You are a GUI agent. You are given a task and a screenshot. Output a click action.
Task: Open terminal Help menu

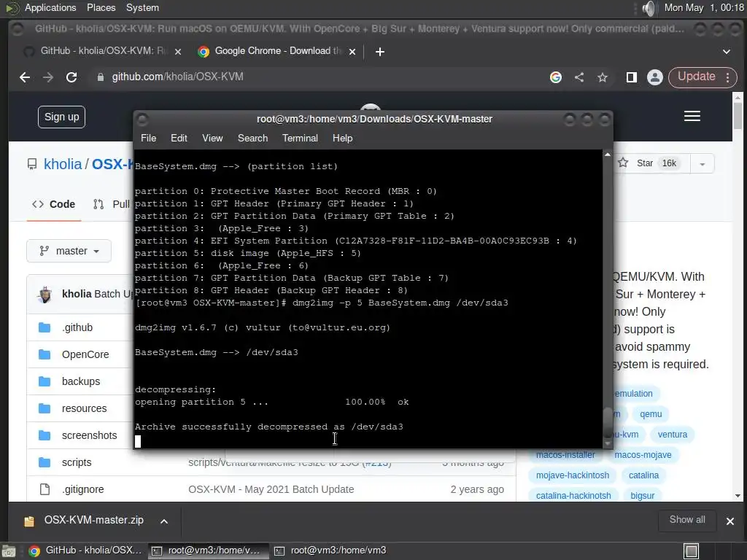coord(342,138)
